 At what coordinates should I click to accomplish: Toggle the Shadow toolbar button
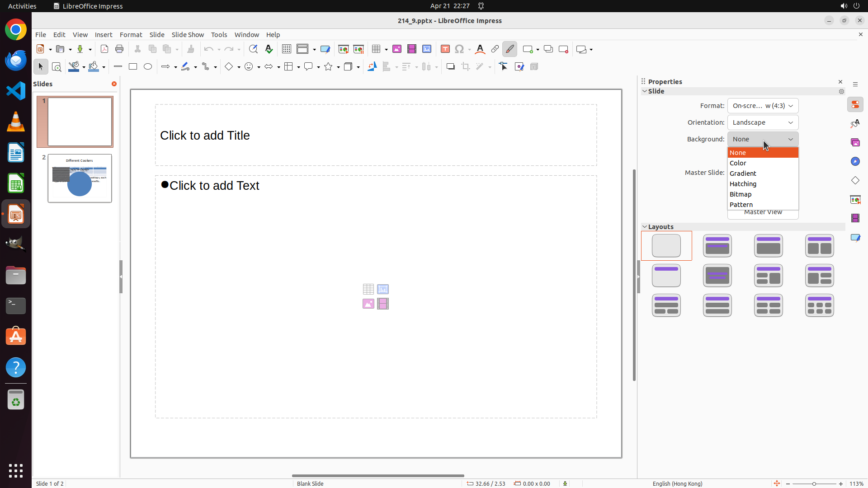450,66
